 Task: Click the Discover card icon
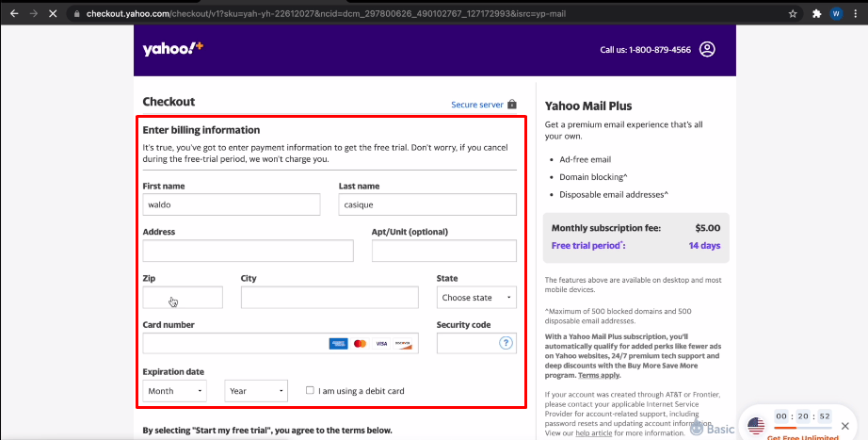tap(403, 344)
